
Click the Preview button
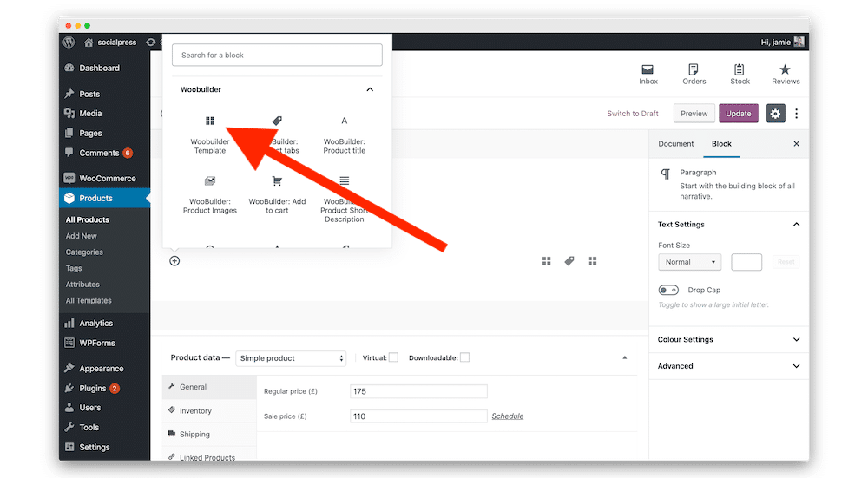[x=694, y=114]
